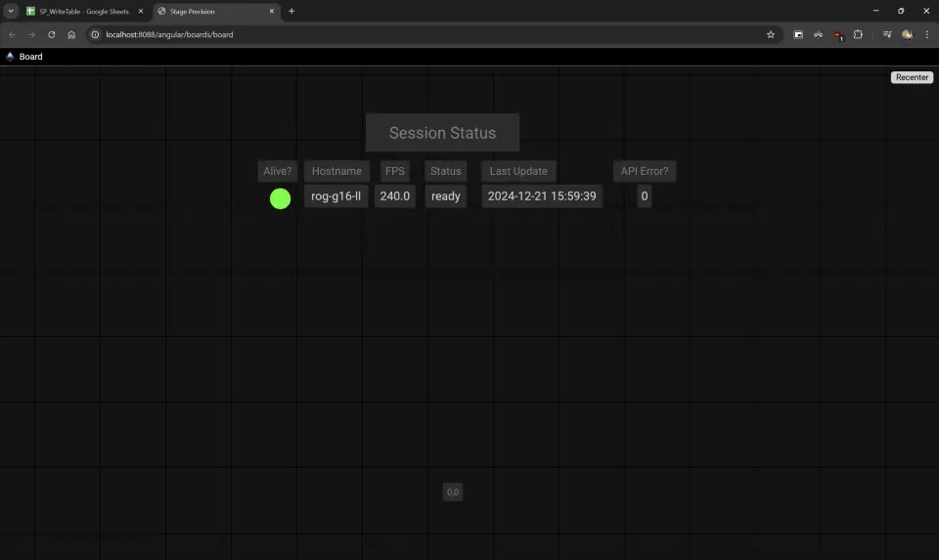939x560 pixels.
Task: Open the browser profile avatar
Action: pos(908,35)
